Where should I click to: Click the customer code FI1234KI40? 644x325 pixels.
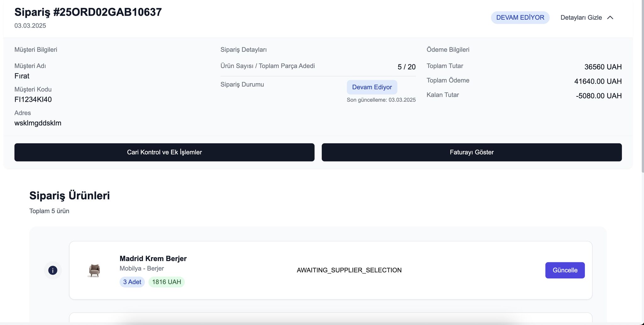click(33, 100)
